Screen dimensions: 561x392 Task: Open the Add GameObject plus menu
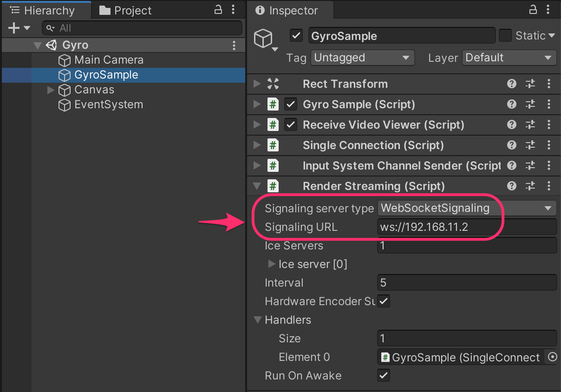13,27
